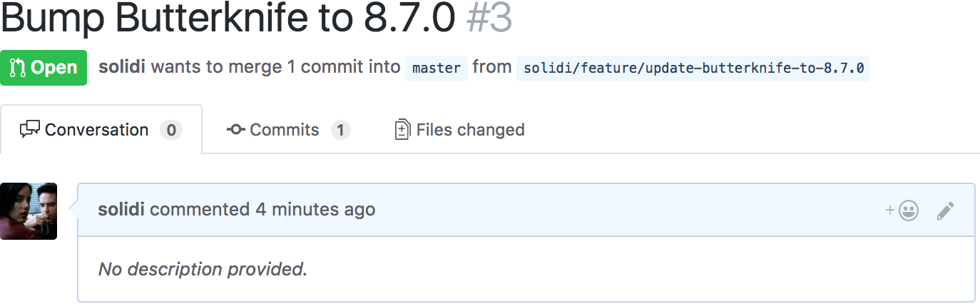
Task: Click the "No description provided." comment text
Action: [203, 269]
